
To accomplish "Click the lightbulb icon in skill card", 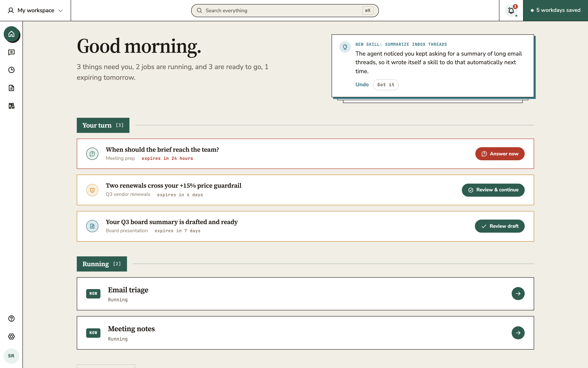I will tap(345, 47).
